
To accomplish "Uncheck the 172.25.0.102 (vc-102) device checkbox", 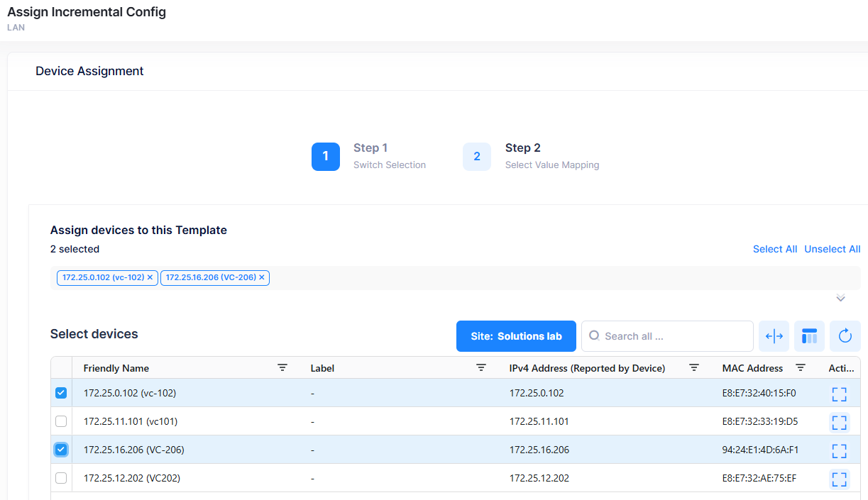I will [x=61, y=393].
